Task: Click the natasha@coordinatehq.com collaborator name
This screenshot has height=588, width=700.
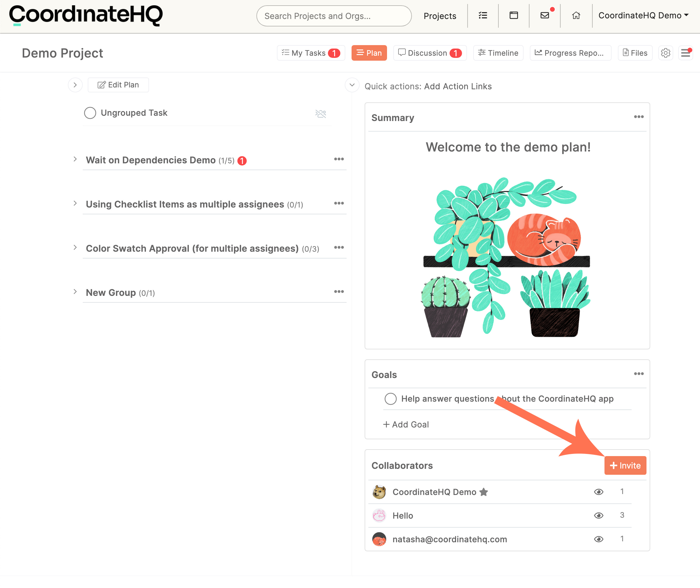Action: click(450, 539)
